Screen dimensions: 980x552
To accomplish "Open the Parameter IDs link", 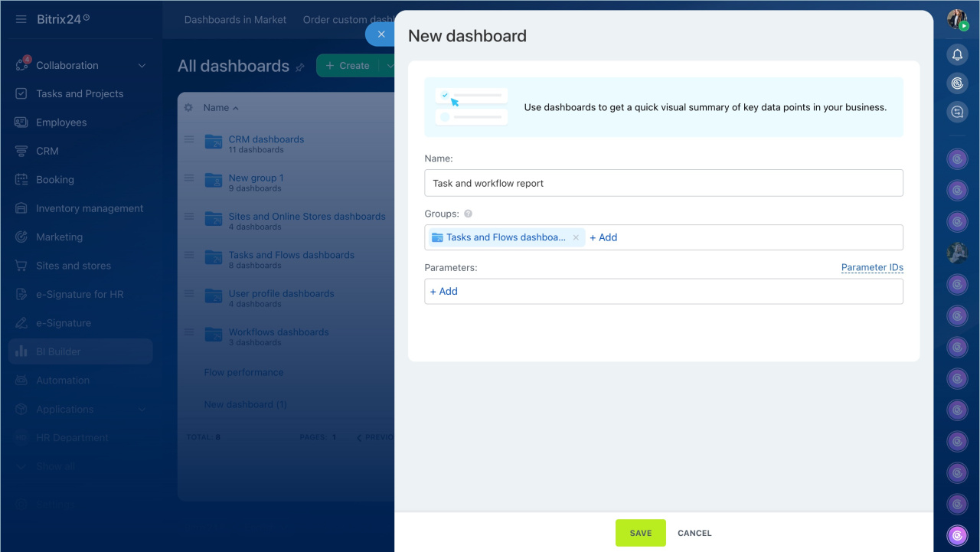I will tap(872, 268).
